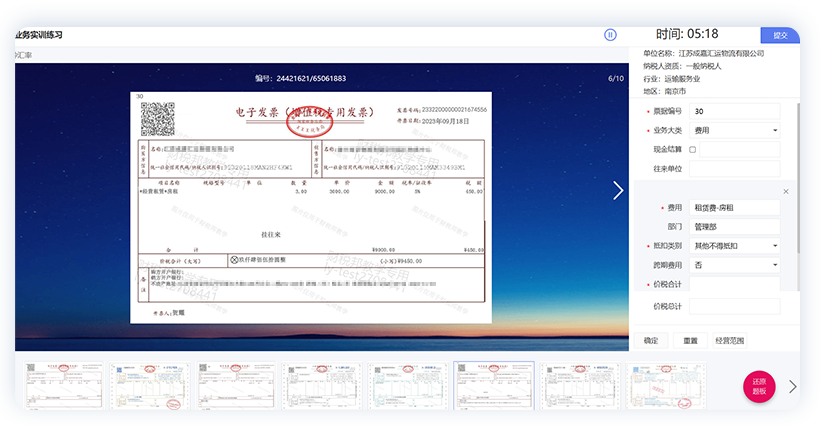
Task: Select the first invoice thumbnail
Action: (x=59, y=386)
